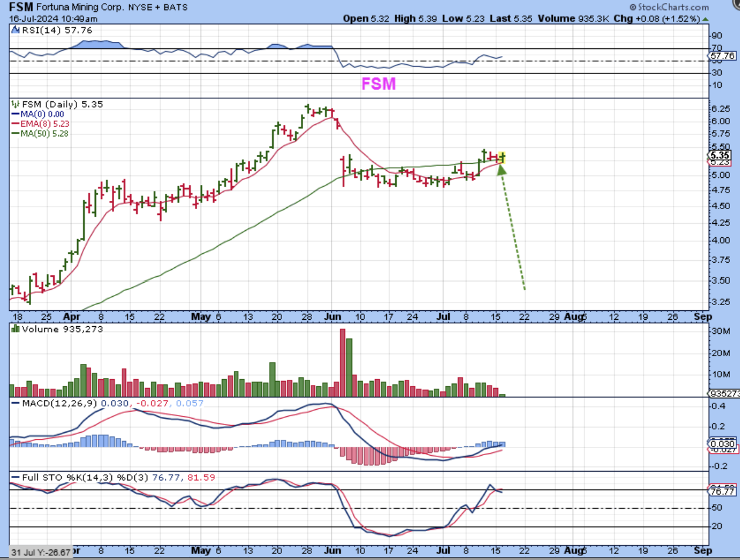The height and width of the screenshot is (560, 740).
Task: Click the 0.4 MACD axis label
Action: 718,406
